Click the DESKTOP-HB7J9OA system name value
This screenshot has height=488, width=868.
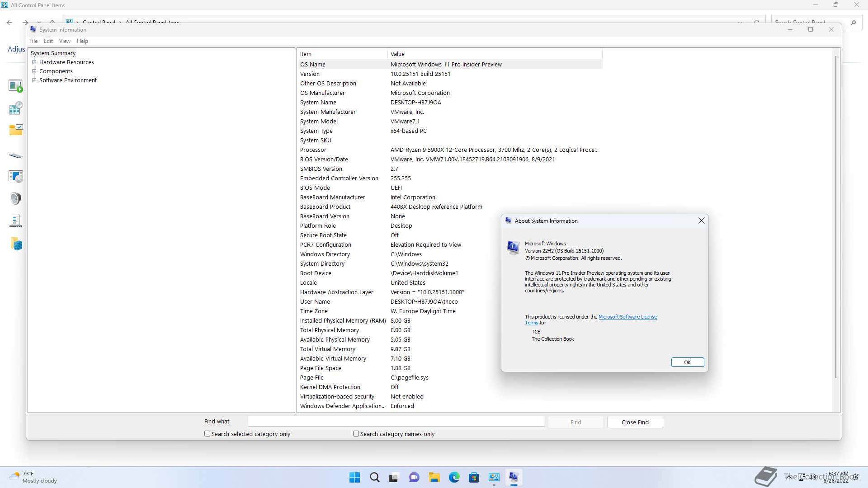(416, 102)
